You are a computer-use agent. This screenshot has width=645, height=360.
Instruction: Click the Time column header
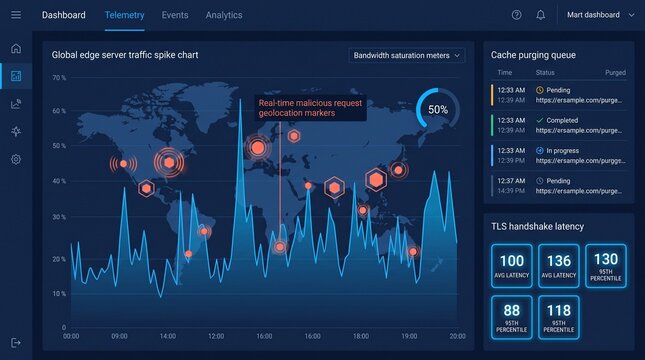[x=505, y=72]
